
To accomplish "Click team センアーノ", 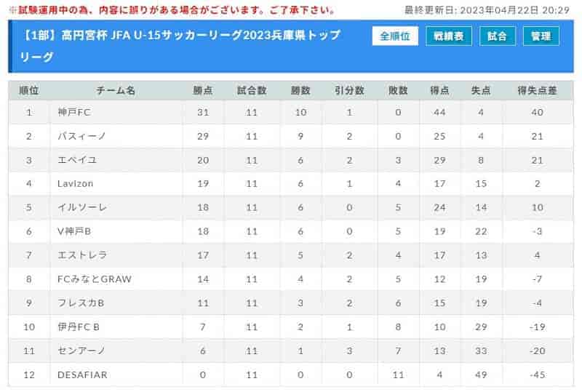I will click(81, 351).
